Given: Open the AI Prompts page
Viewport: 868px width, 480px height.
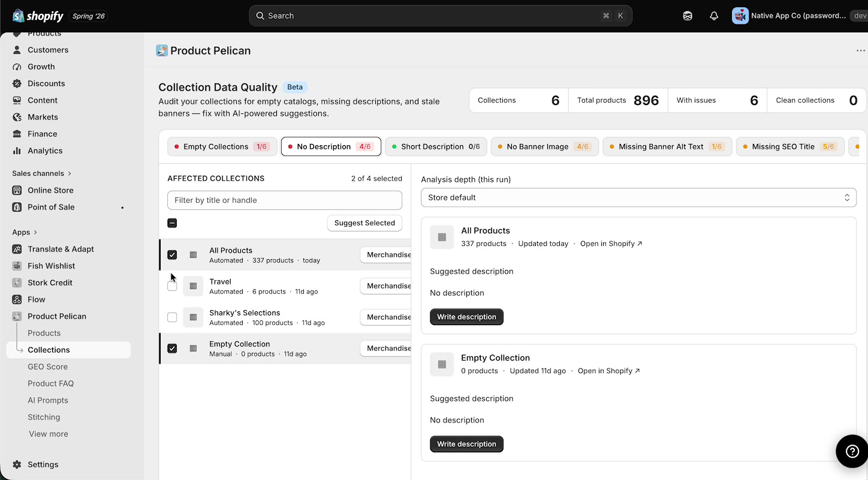Looking at the screenshot, I should (48, 400).
